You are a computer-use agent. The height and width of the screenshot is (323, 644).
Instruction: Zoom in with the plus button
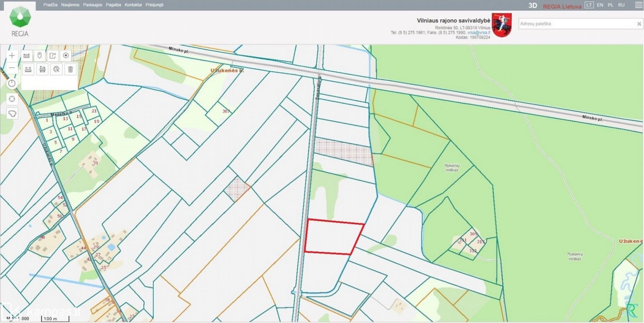pyautogui.click(x=12, y=56)
